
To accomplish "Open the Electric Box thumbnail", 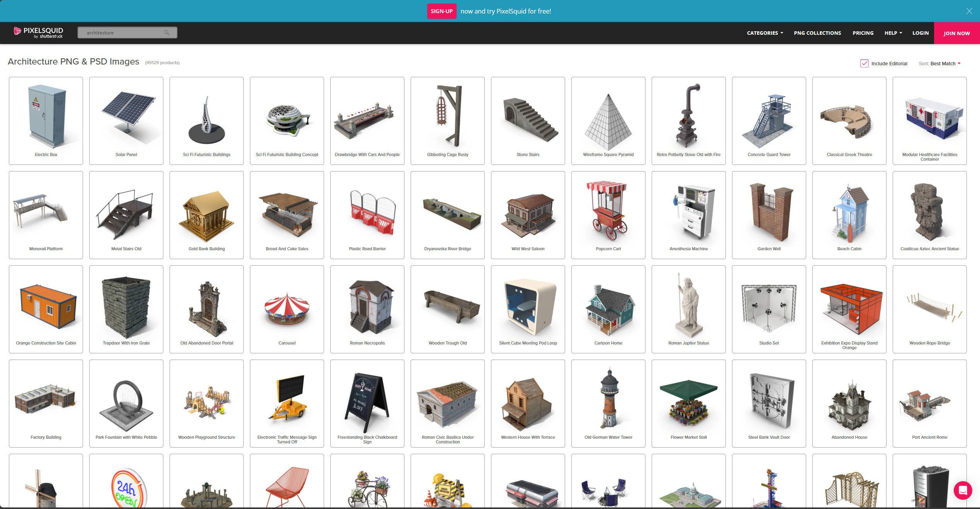I will pyautogui.click(x=46, y=120).
